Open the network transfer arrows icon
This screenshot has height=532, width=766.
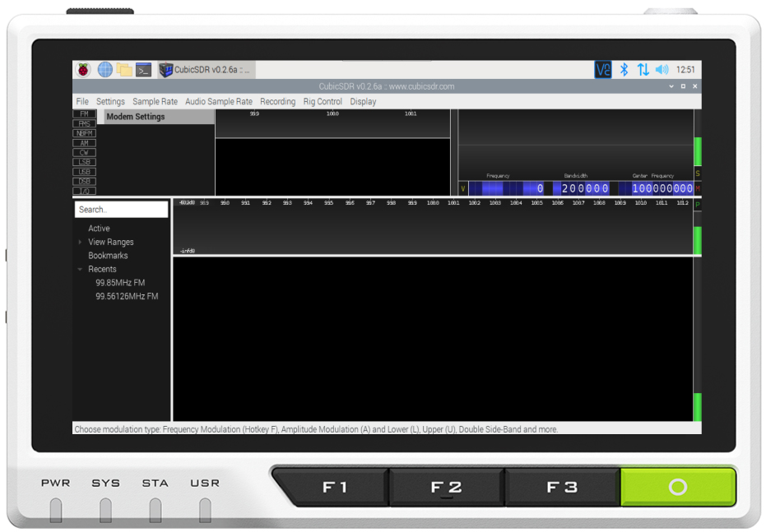click(643, 70)
